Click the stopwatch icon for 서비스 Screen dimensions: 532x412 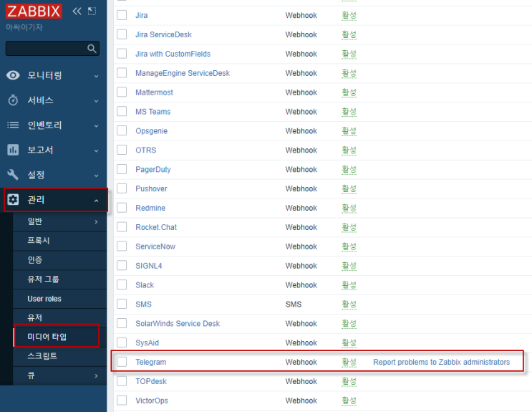(x=13, y=100)
